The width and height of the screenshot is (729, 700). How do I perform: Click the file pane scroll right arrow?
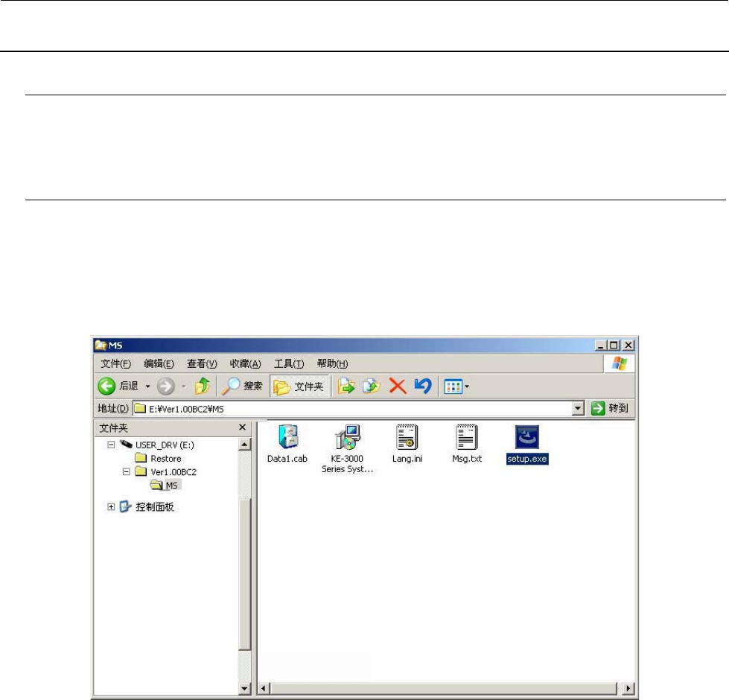coord(628,688)
